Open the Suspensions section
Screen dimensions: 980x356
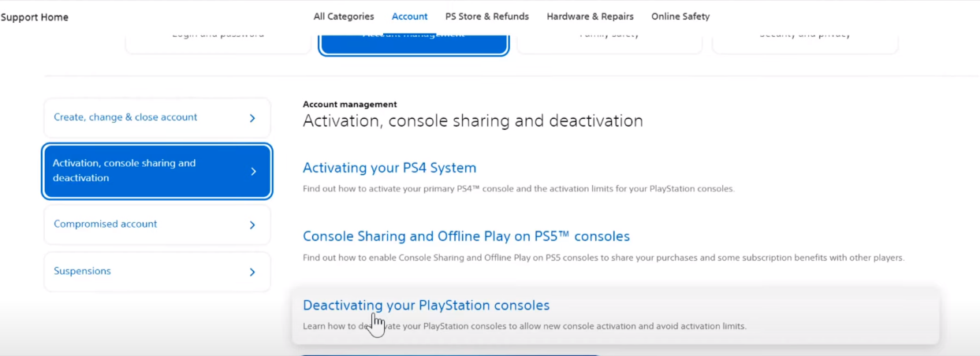157,272
